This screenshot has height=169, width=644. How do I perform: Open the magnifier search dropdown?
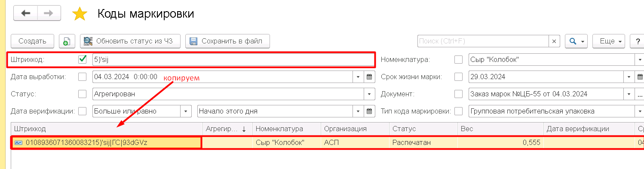(x=577, y=41)
